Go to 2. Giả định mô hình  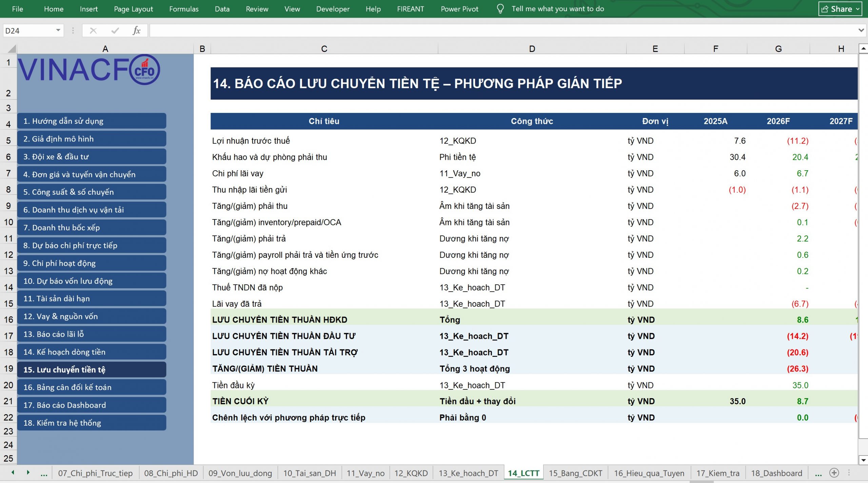[92, 139]
